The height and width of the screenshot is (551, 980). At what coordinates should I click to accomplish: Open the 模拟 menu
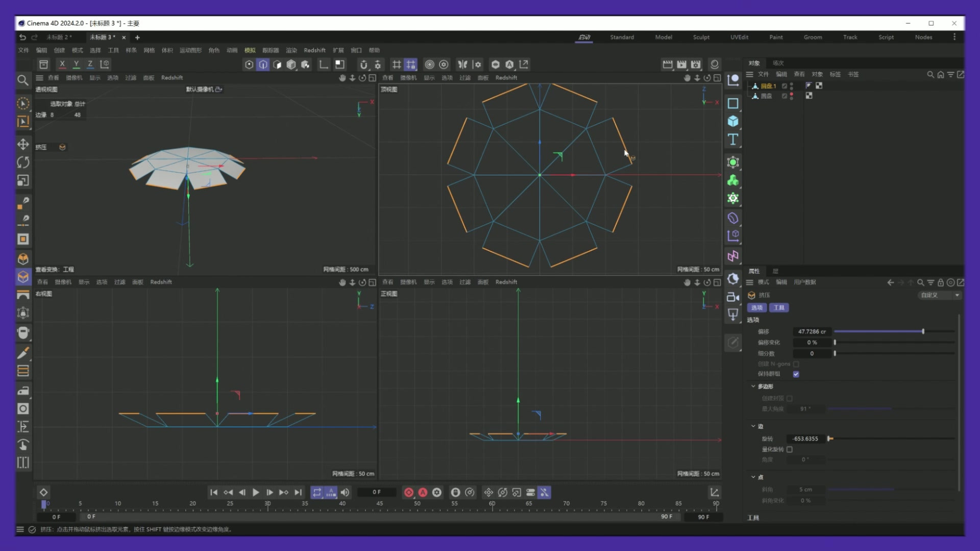(x=250, y=51)
